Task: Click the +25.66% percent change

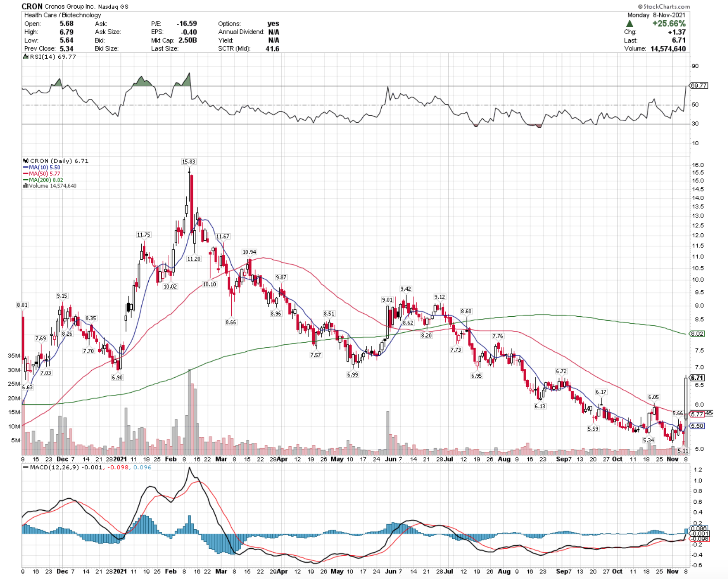Action: point(669,24)
